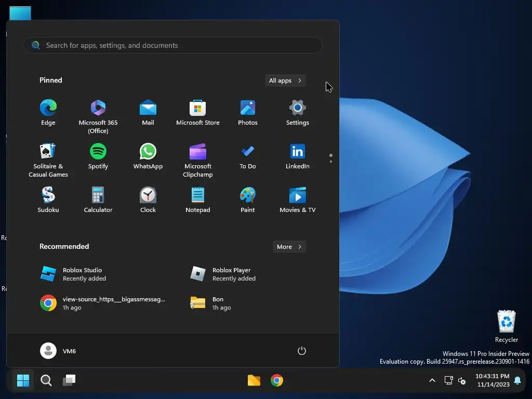Open the VM6 user account menu
532x399 pixels.
click(x=58, y=351)
